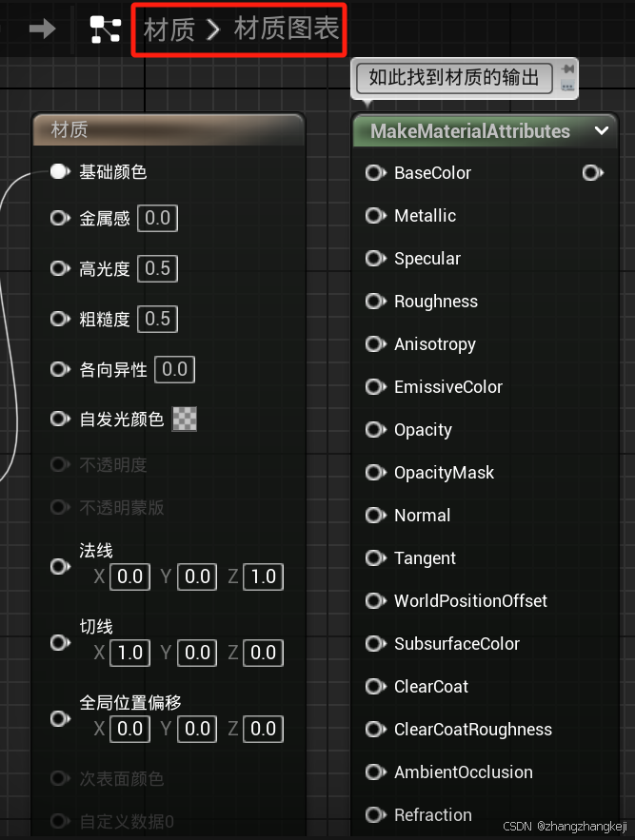
Task: Click the Anisotropy input pin
Action: pos(375,344)
